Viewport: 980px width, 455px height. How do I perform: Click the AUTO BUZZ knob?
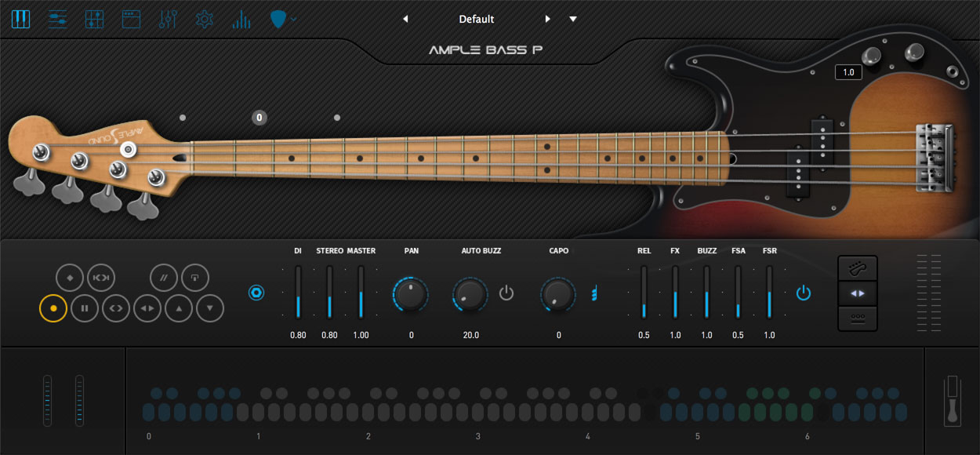point(470,294)
